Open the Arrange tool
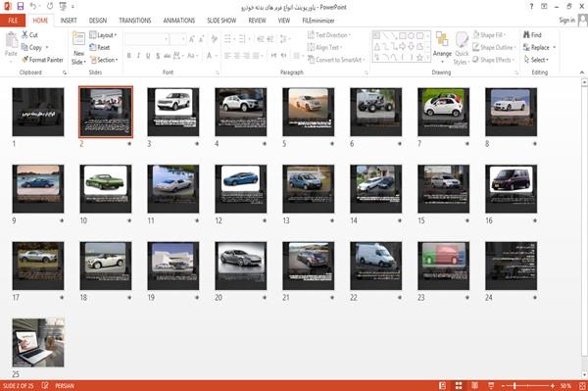 [442, 48]
